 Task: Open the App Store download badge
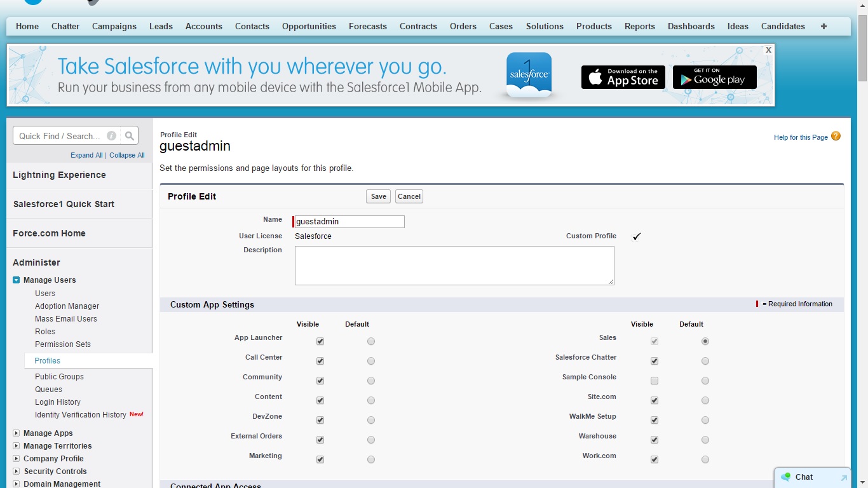tap(623, 77)
